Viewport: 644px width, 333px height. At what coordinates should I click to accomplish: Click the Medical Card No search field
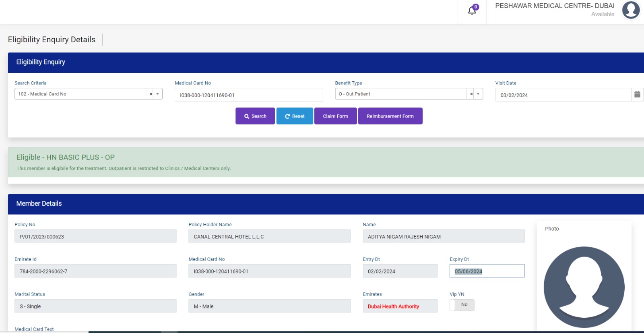248,95
